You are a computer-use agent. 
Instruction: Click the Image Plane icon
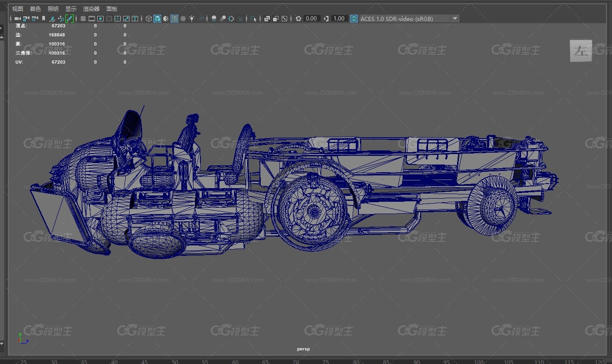coord(52,19)
